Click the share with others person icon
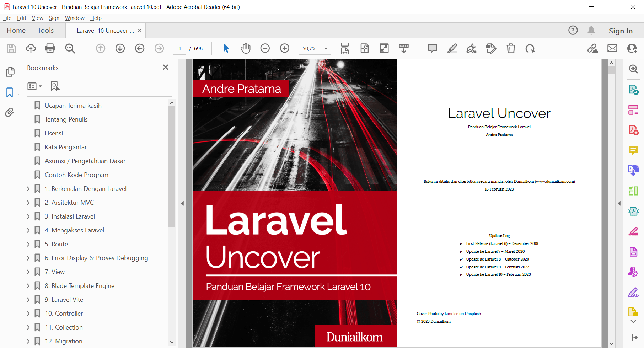 [x=632, y=48]
